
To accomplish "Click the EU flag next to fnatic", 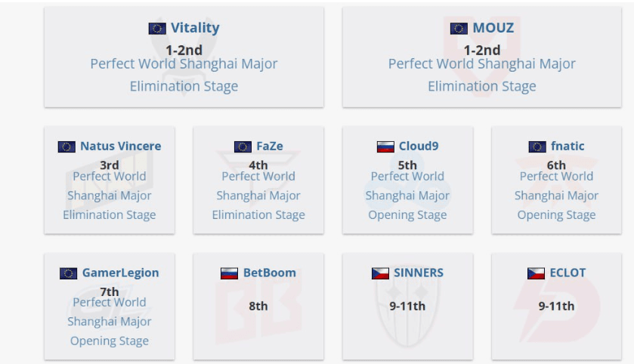I will click(537, 147).
